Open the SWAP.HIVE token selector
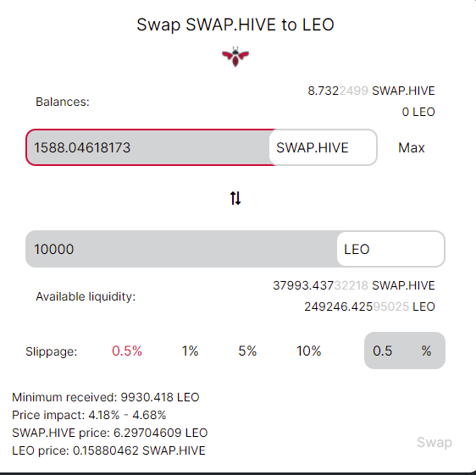476x475 pixels. point(323,147)
